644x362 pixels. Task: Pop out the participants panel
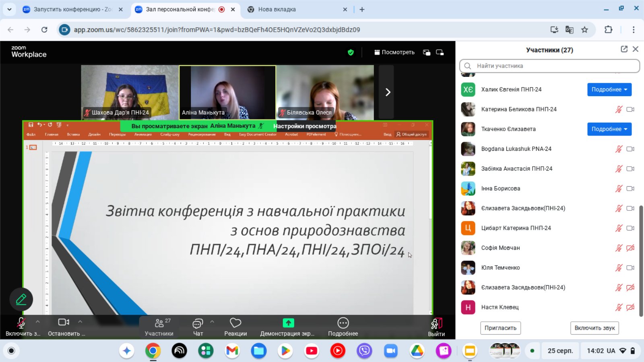tap(624, 49)
